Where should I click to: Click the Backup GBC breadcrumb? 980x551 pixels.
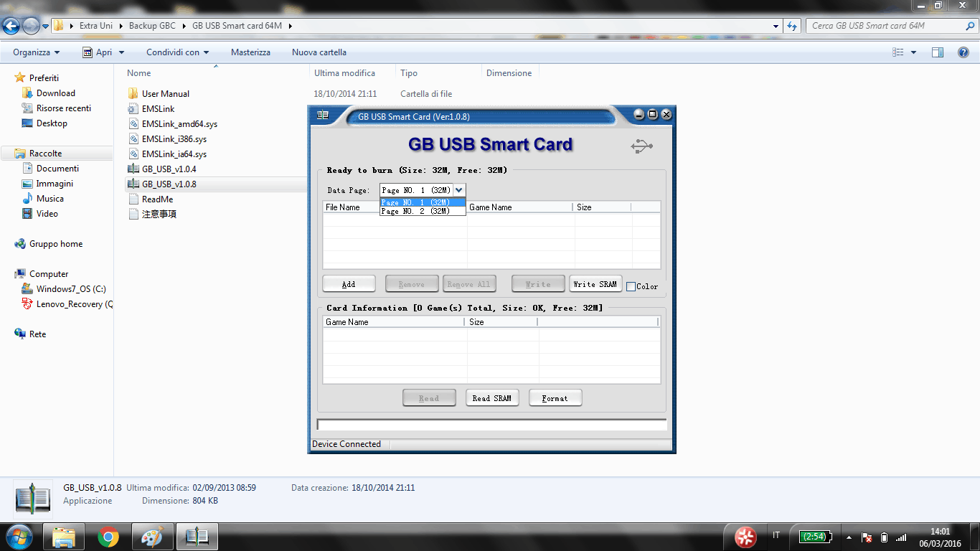click(152, 26)
